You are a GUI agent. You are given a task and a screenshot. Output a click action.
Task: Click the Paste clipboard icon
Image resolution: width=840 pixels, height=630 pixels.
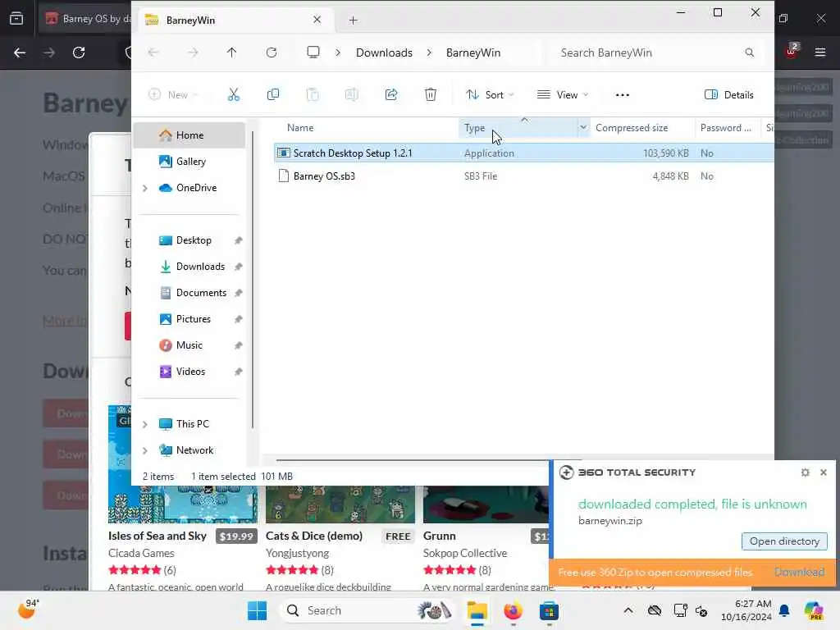tap(313, 95)
